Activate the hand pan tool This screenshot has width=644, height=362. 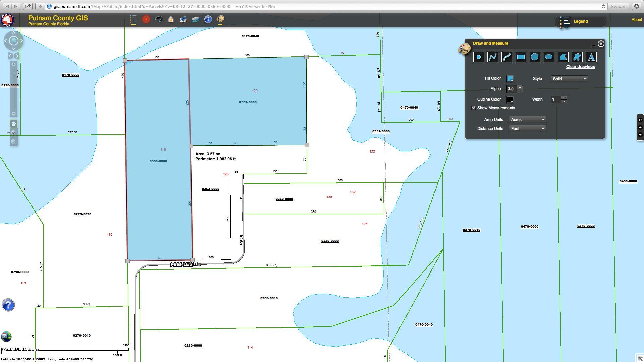click(14, 124)
